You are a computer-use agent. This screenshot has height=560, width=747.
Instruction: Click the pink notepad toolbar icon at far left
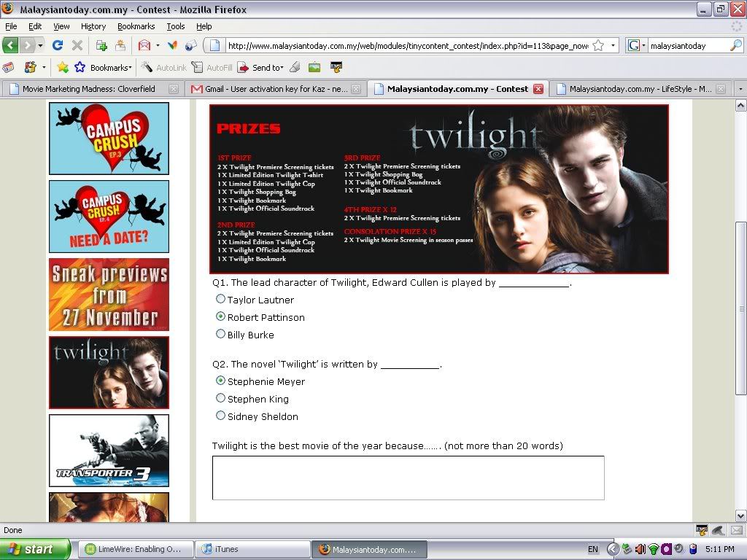click(8, 67)
